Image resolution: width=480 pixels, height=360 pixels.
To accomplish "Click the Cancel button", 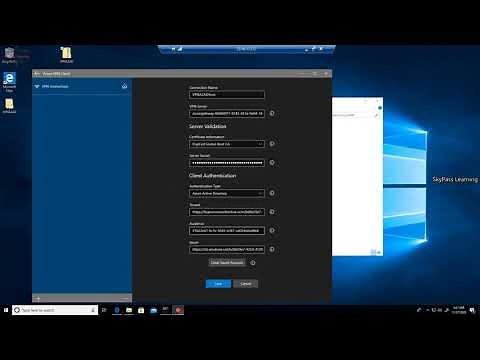I will (246, 284).
